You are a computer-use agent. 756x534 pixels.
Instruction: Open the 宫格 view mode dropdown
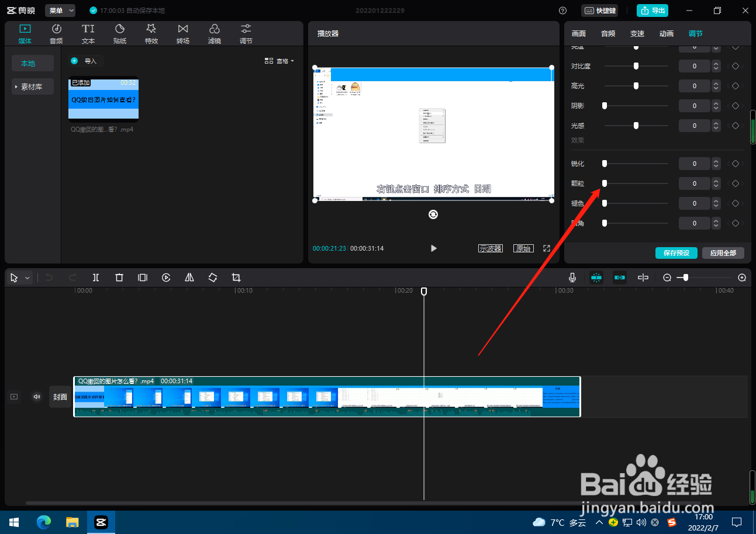pos(279,61)
